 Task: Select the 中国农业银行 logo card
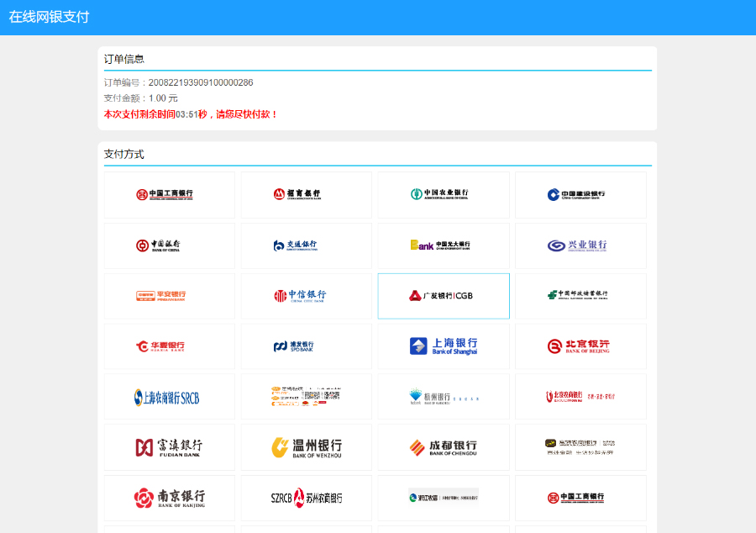pos(444,195)
